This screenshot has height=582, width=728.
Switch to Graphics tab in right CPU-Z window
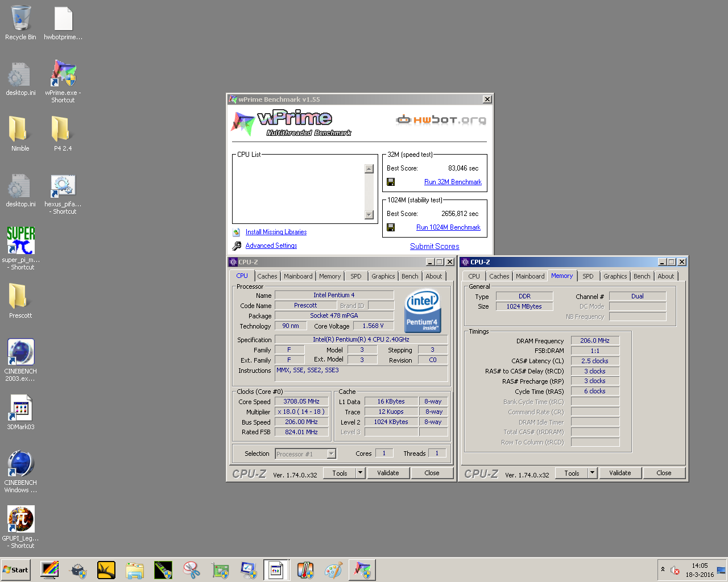coord(615,276)
